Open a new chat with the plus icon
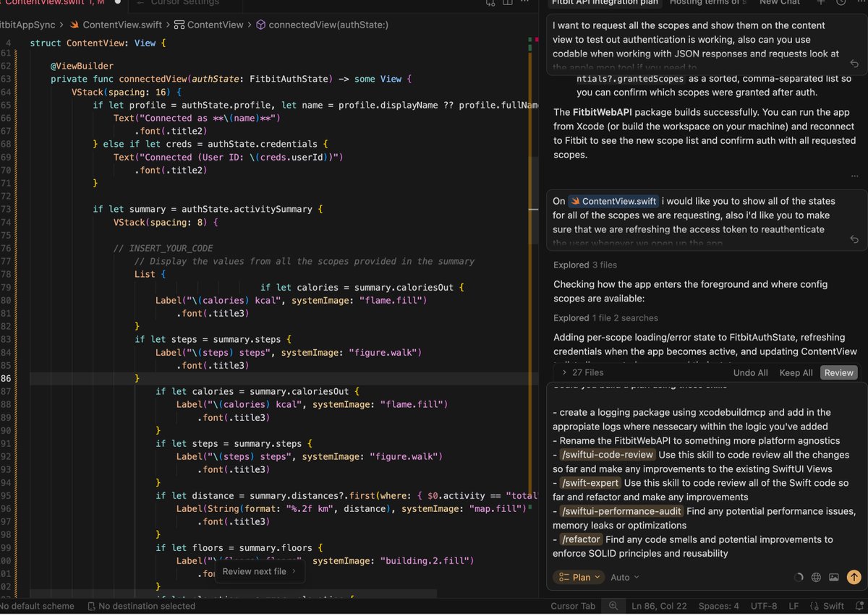Image resolution: width=868 pixels, height=616 pixels. pos(821,3)
